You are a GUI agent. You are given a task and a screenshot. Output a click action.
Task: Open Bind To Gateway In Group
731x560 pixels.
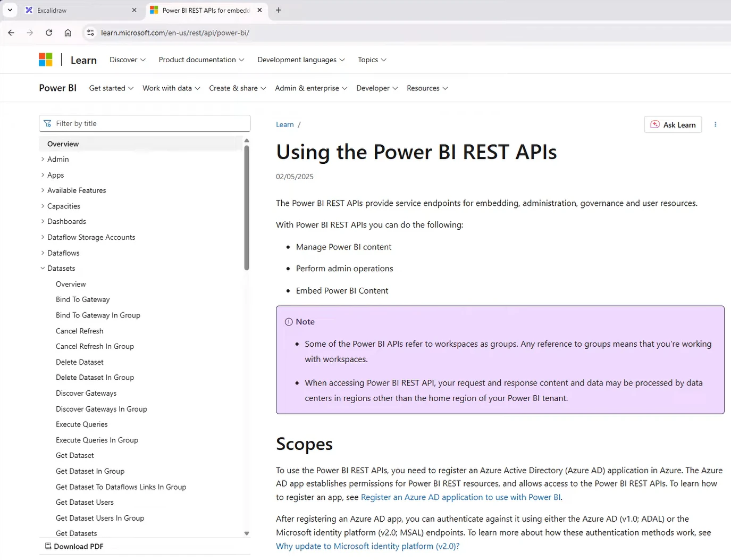(98, 315)
